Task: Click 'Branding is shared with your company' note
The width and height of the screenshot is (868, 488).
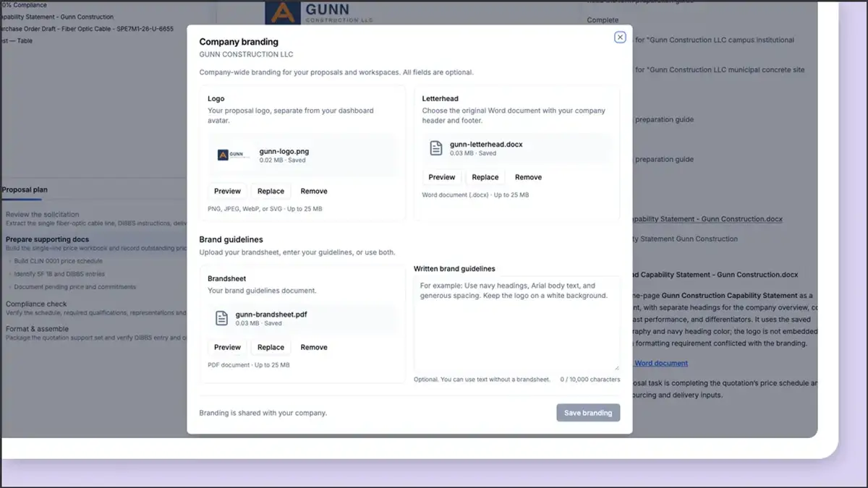Action: click(263, 413)
